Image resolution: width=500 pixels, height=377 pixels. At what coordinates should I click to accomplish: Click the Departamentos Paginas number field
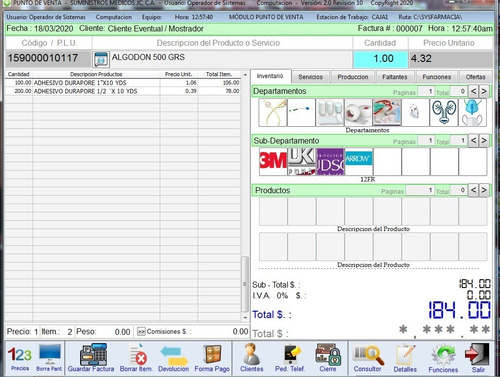(x=426, y=91)
